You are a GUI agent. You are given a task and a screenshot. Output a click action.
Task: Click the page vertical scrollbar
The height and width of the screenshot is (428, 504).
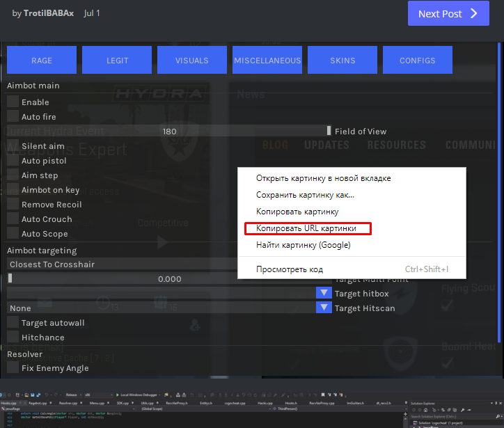[499, 193]
